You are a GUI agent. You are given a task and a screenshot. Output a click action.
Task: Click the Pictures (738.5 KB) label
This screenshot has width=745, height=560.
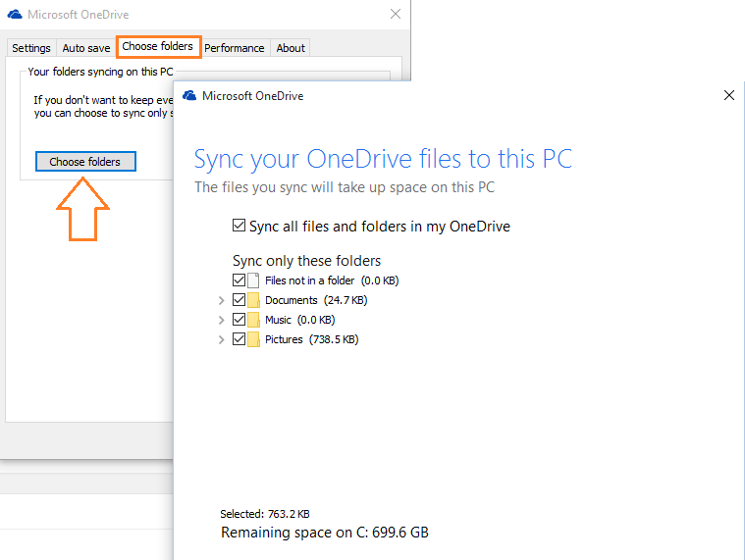(312, 339)
